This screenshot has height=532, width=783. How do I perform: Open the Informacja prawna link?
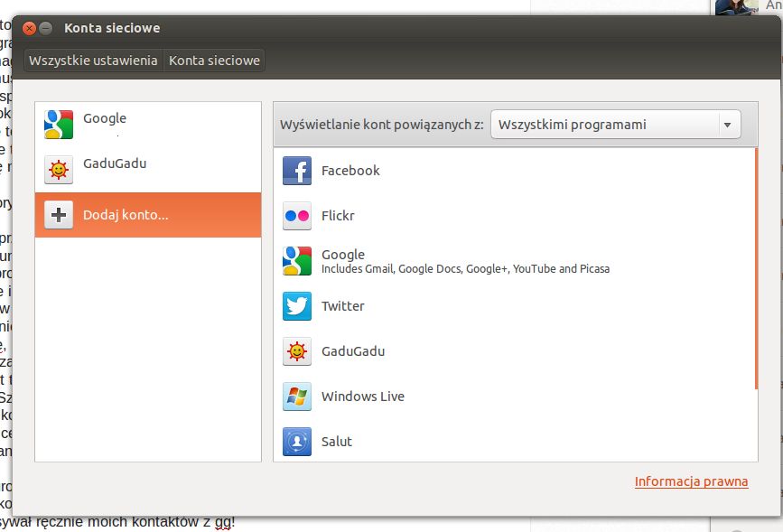click(692, 481)
